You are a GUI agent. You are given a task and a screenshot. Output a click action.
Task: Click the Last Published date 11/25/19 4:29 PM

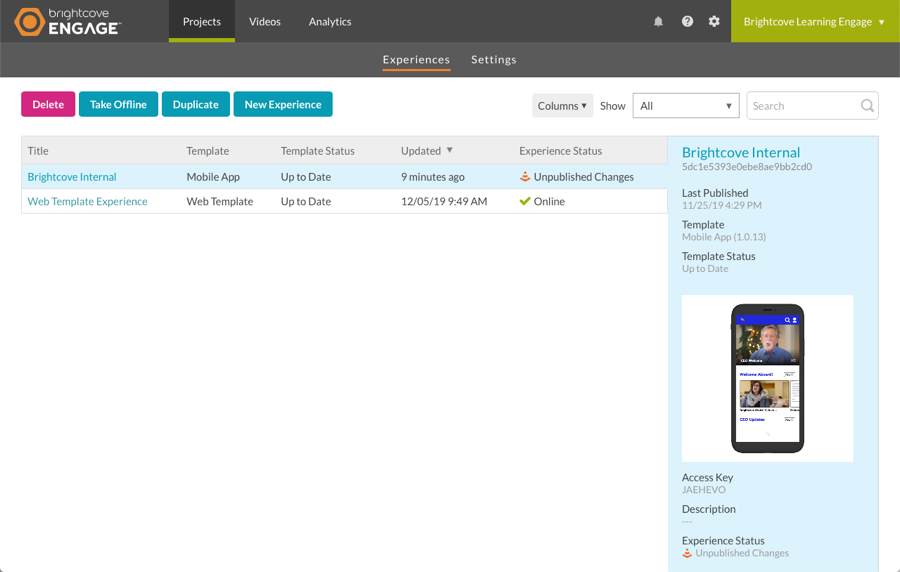click(x=721, y=205)
